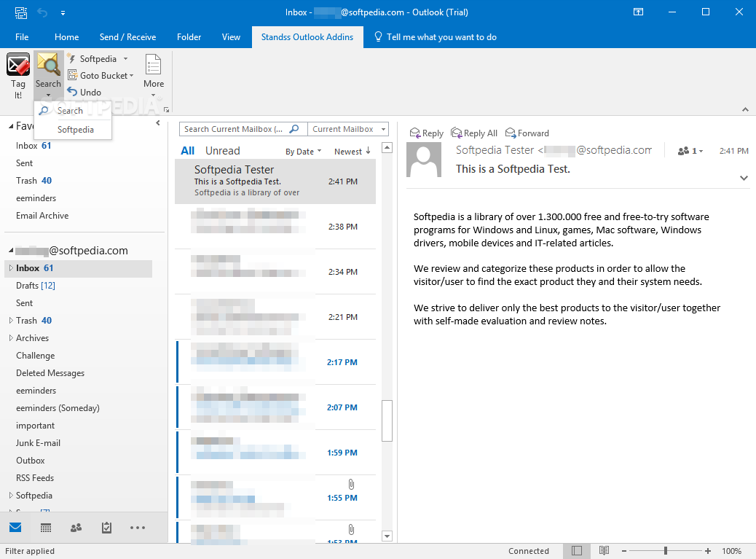Click the Undo arrow icon
Image resolution: width=756 pixels, height=559 pixels.
pos(72,92)
